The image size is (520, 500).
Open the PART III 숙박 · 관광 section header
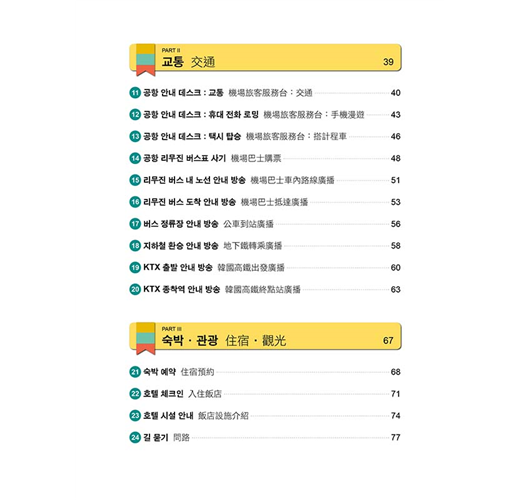pos(265,336)
